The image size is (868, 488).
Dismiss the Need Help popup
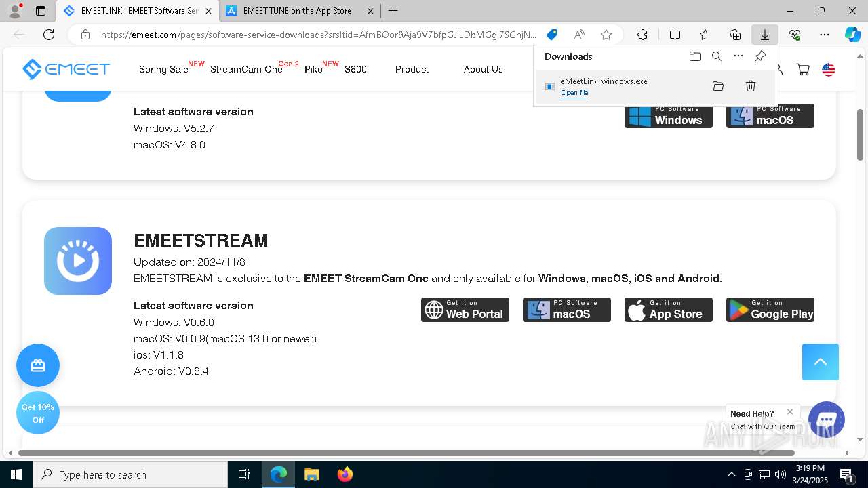790,412
